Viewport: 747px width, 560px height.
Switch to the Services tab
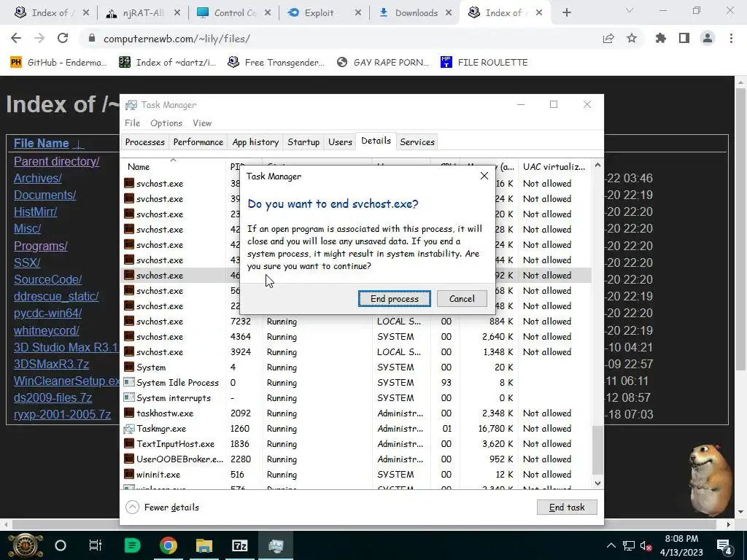[x=417, y=142]
